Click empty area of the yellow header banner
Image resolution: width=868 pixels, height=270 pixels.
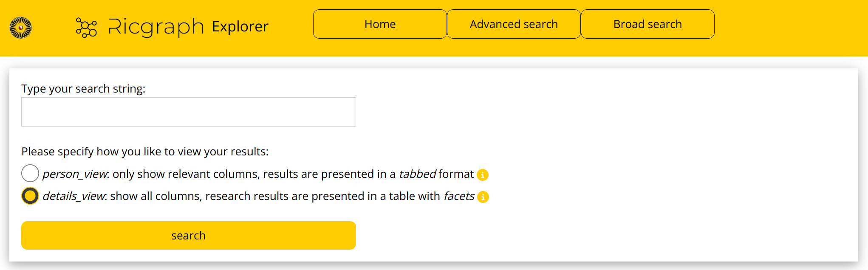click(x=790, y=28)
